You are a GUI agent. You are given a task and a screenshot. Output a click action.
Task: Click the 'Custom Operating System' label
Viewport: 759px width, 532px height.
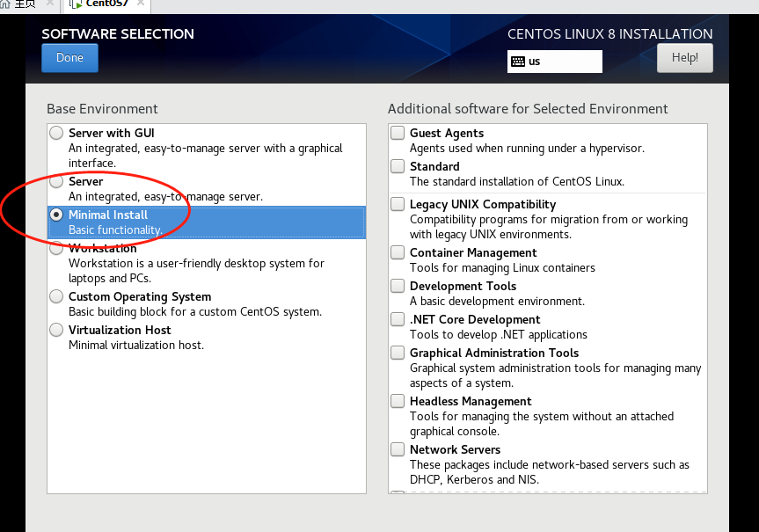click(140, 296)
